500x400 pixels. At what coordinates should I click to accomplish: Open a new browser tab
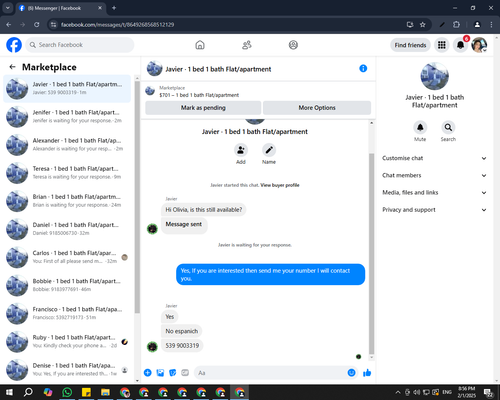tap(114, 8)
